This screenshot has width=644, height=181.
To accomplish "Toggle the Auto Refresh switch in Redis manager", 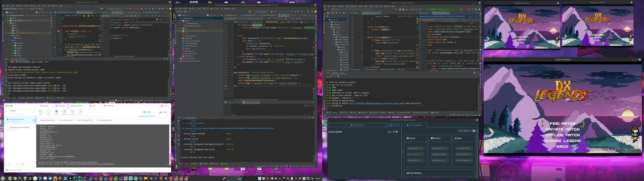I will (x=473, y=131).
